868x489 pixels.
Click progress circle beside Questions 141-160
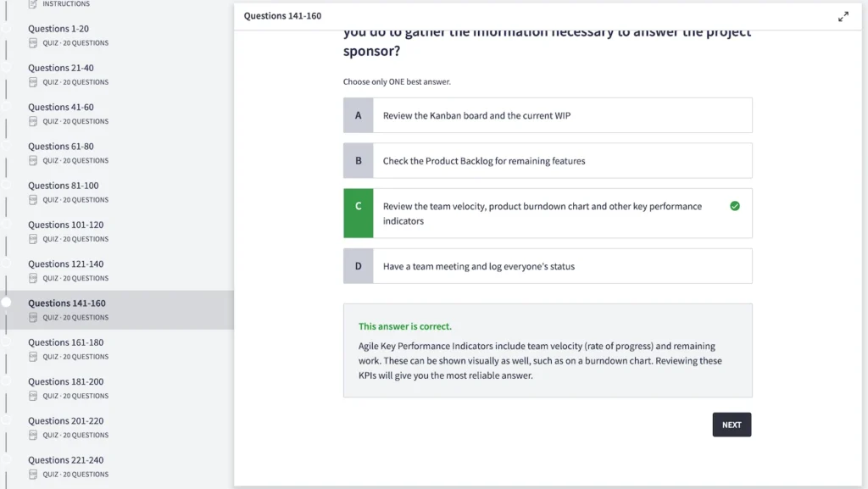pos(6,302)
